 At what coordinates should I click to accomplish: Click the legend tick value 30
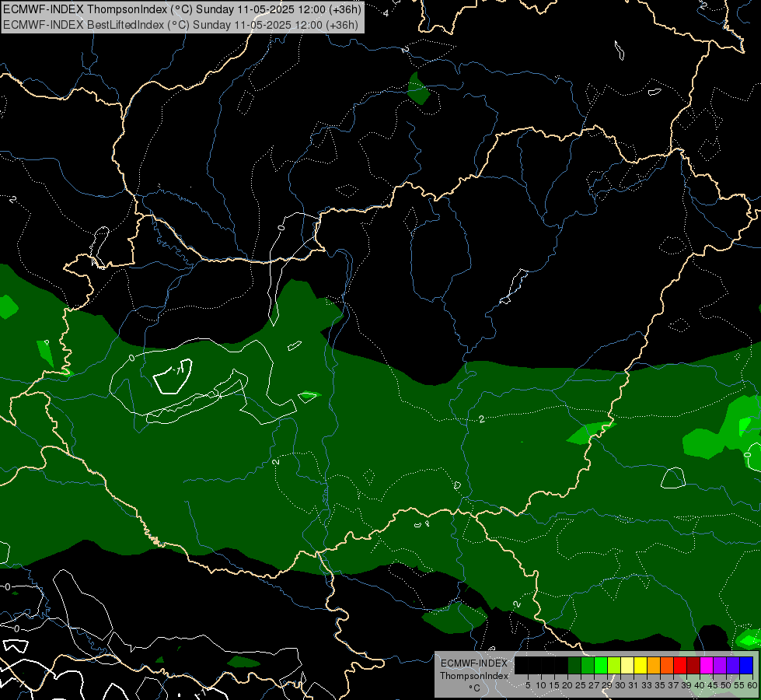(x=620, y=685)
